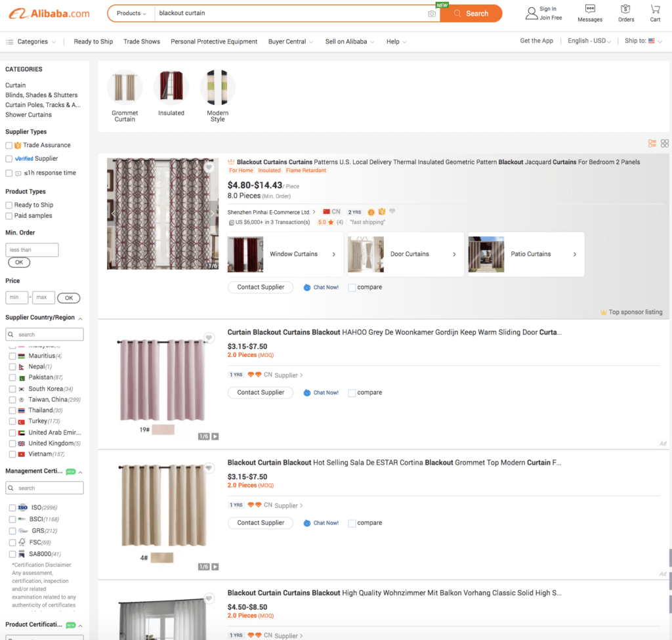
Task: Tick the Turkey country checkbox
Action: click(x=12, y=421)
